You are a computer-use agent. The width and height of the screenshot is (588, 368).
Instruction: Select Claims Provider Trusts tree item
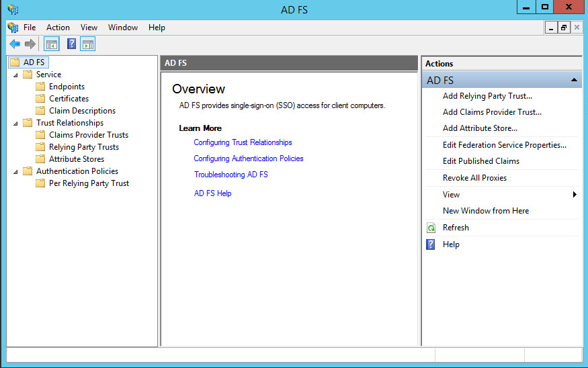coord(89,135)
